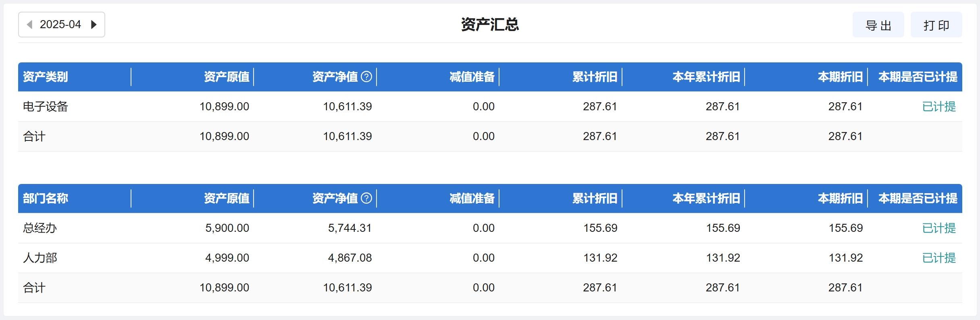Screen dimensions: 980x320
Task: Click the 部门名称 column header
Action: point(46,198)
